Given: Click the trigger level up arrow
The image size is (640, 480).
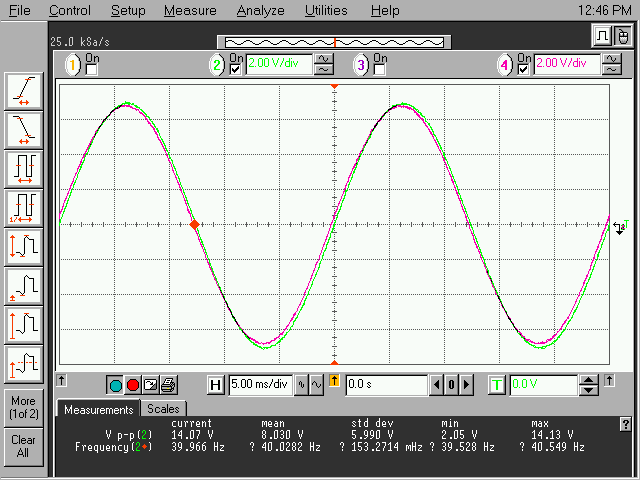Looking at the screenshot, I should point(588,380).
